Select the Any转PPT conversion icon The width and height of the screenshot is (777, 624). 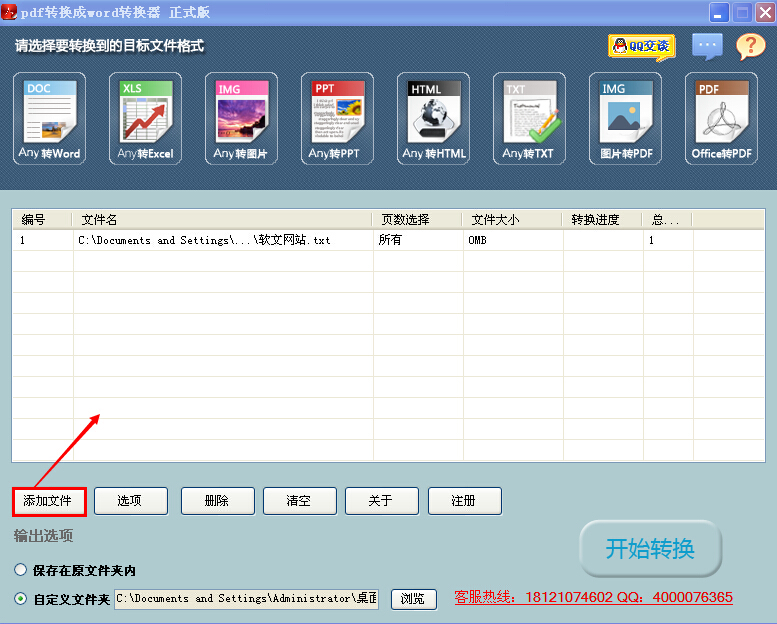point(337,120)
